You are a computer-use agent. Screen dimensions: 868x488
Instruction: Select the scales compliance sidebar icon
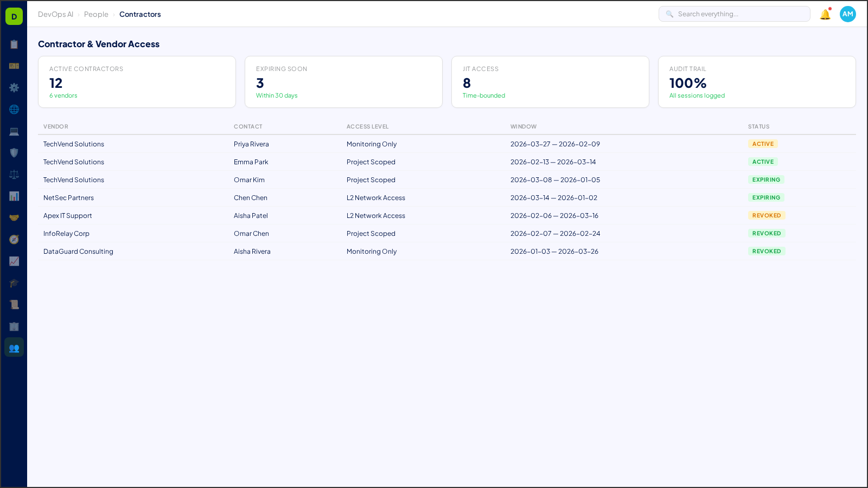coord(14,175)
